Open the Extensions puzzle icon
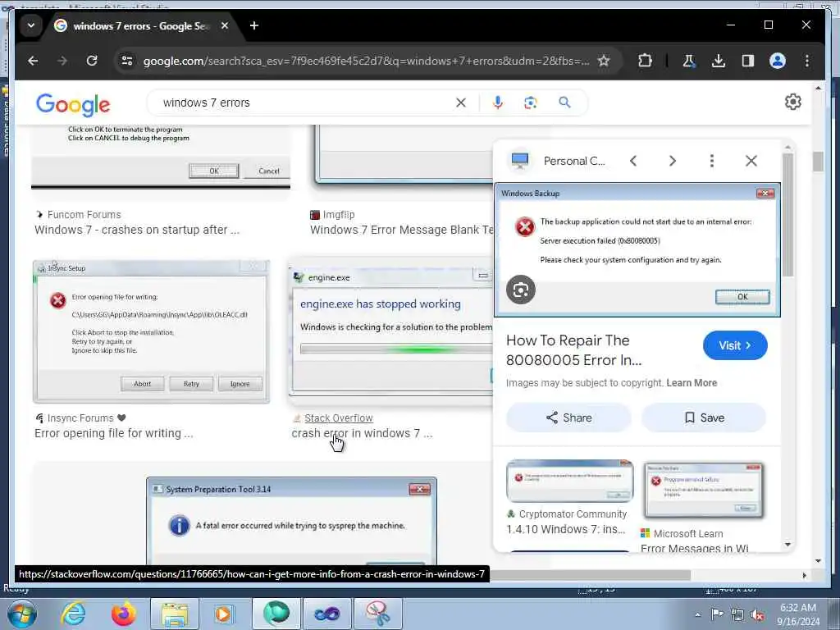840x630 pixels. click(x=645, y=61)
